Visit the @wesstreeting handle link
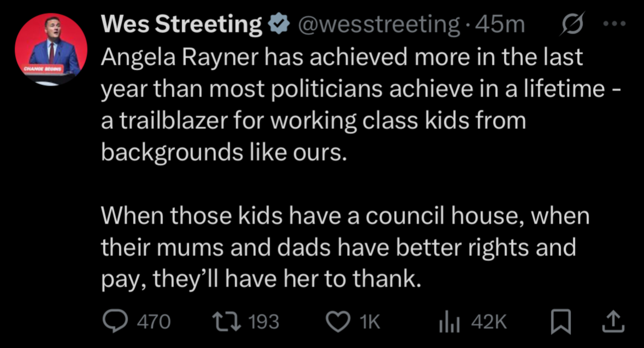This screenshot has width=644, height=348. click(x=379, y=25)
